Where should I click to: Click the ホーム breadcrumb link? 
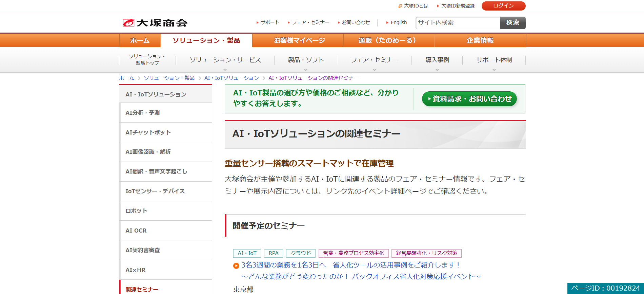126,78
